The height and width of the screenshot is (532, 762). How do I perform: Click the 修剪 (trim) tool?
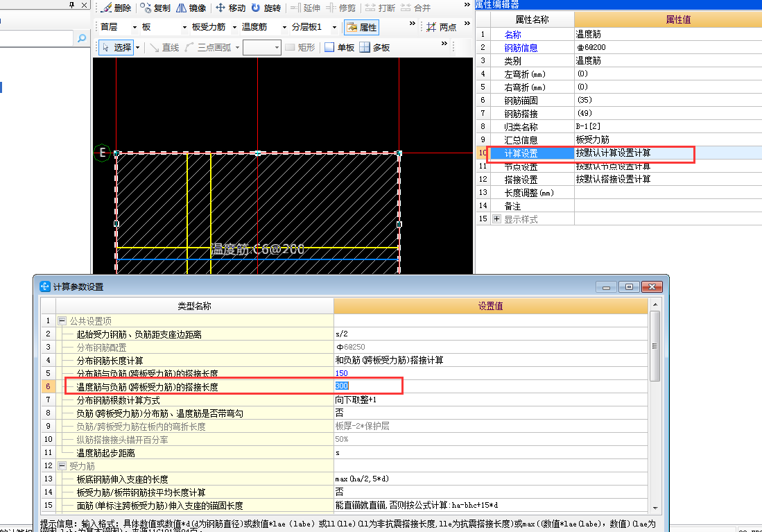(x=341, y=8)
